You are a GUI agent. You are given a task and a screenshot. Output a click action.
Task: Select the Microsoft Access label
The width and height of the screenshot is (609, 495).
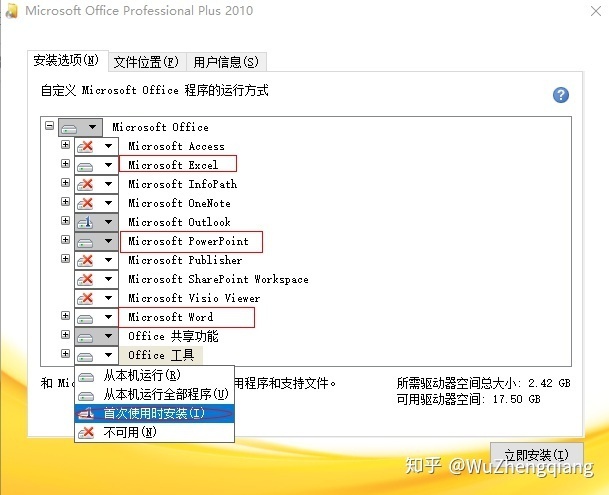click(176, 146)
